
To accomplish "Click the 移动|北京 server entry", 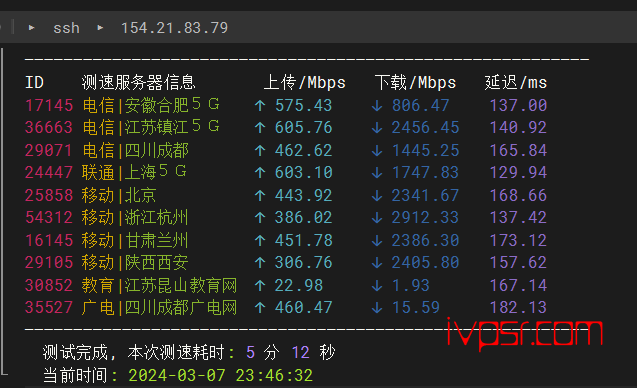I will [x=119, y=195].
